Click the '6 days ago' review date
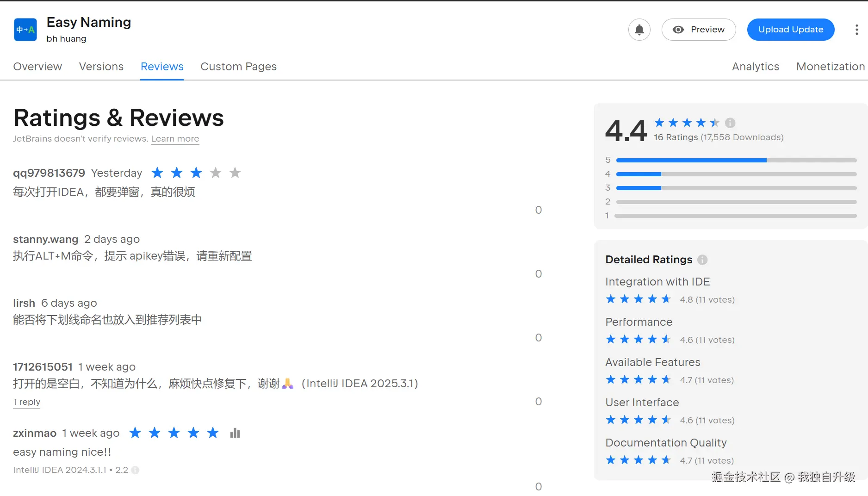Image resolution: width=868 pixels, height=496 pixels. tap(69, 303)
